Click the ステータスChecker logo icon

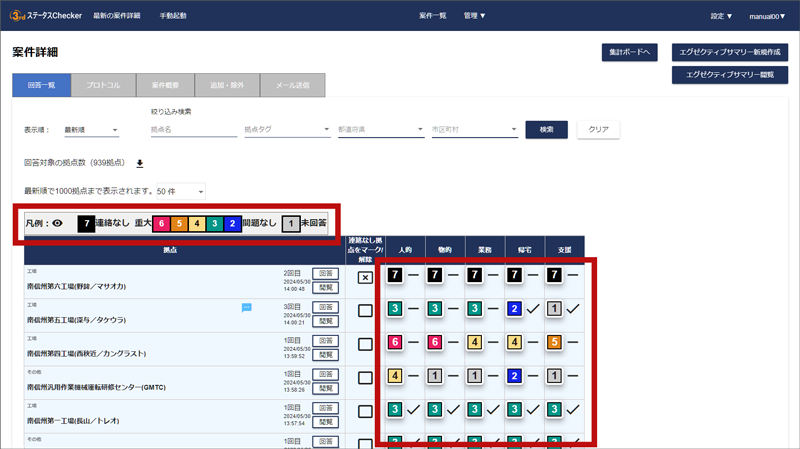pos(20,16)
